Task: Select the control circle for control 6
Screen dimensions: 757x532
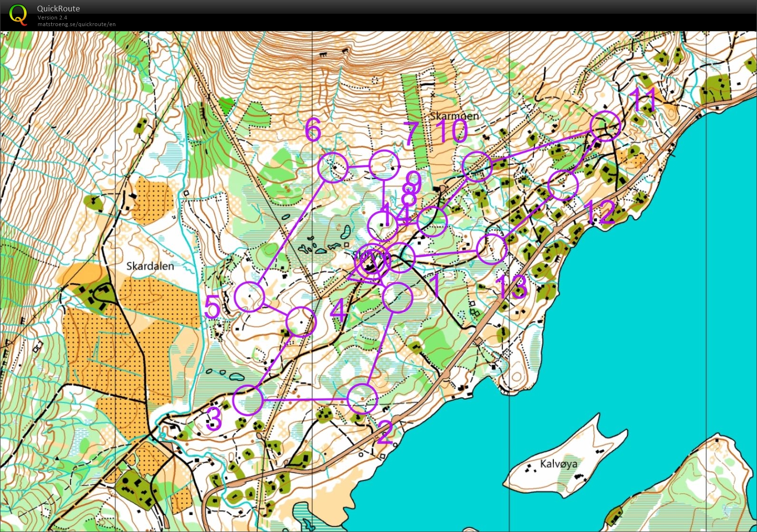Action: [x=333, y=168]
